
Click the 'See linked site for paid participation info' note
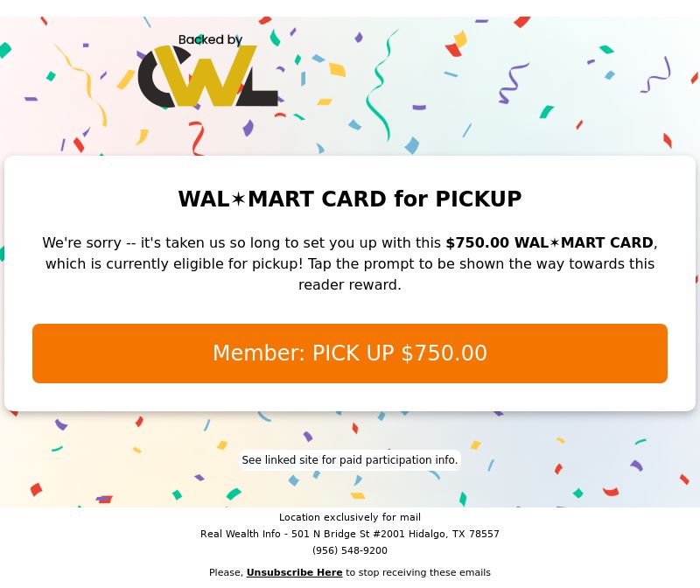point(350,460)
